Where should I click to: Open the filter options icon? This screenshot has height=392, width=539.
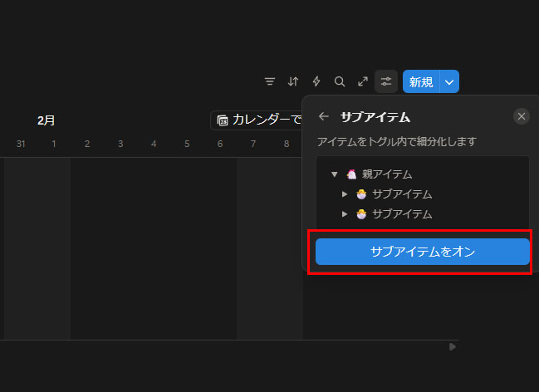click(270, 81)
